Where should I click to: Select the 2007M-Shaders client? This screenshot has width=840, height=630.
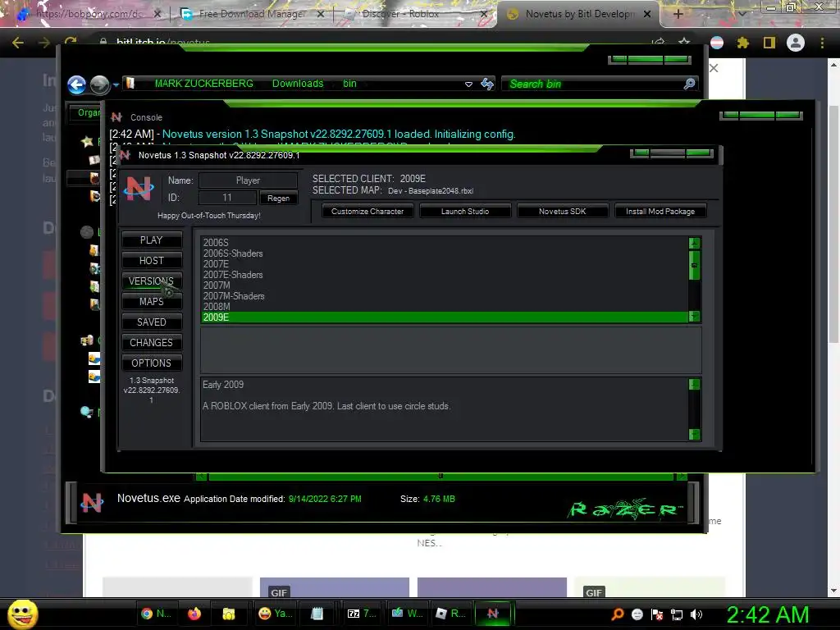[444, 295]
